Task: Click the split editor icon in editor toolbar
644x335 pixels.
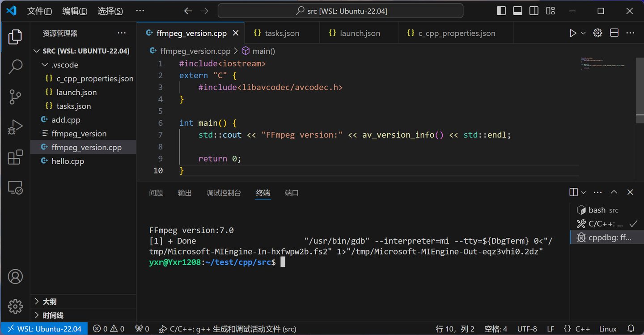Action: (x=614, y=33)
